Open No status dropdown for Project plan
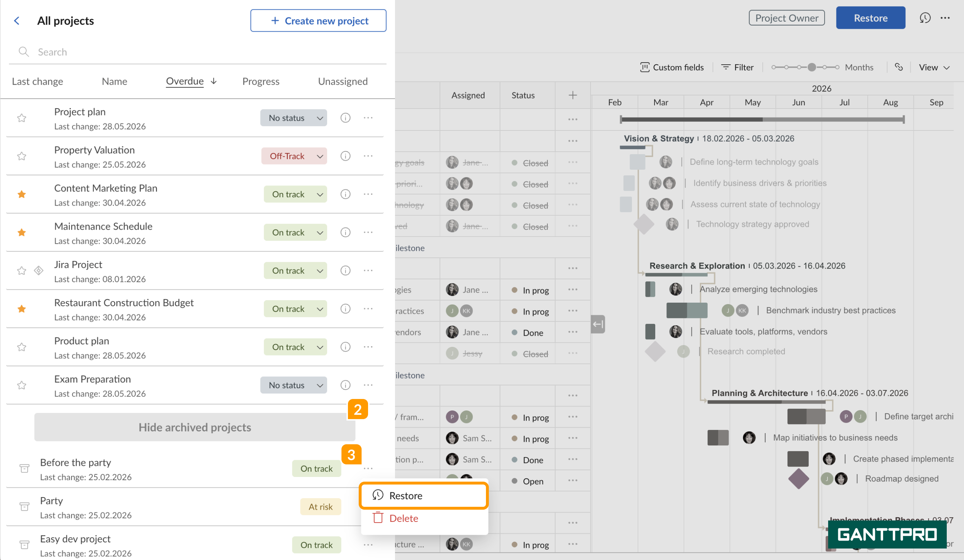Viewport: 964px width, 560px height. pos(293,118)
